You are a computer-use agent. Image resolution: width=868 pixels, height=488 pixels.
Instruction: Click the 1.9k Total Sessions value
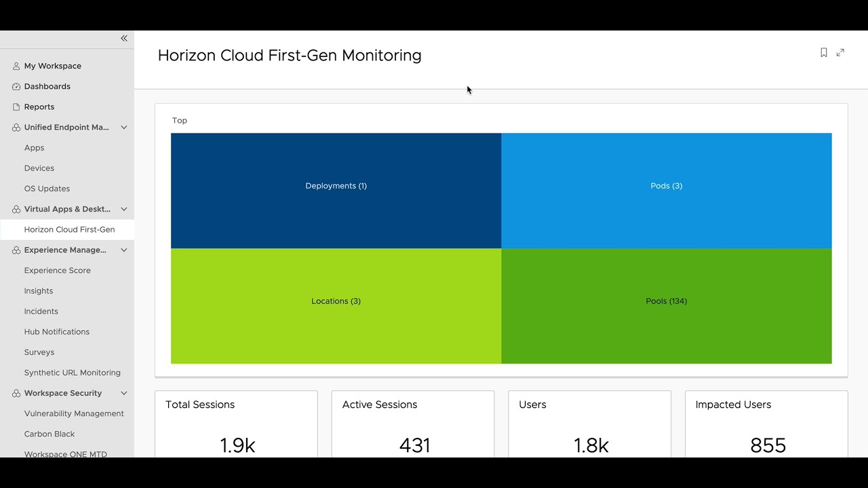coord(237,445)
